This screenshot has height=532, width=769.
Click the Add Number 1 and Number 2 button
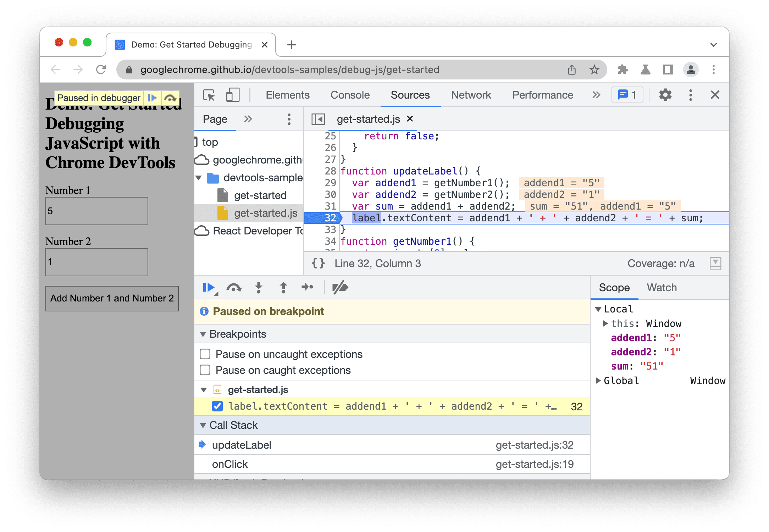pos(113,298)
